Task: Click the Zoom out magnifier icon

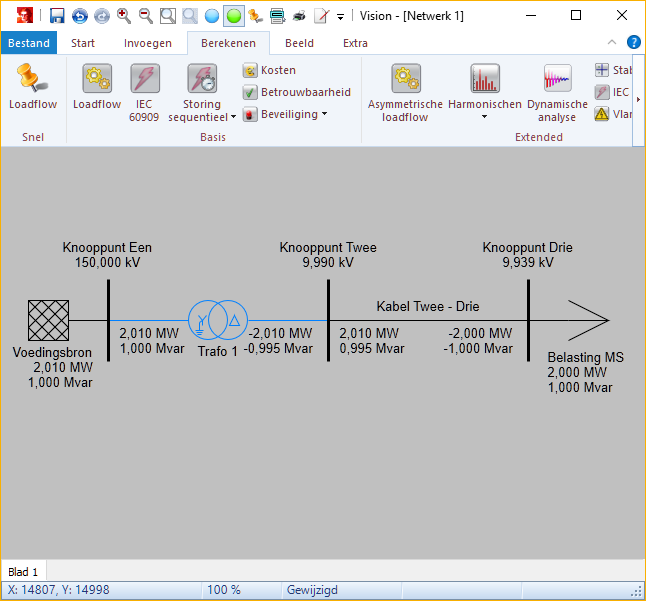Action: coord(146,16)
